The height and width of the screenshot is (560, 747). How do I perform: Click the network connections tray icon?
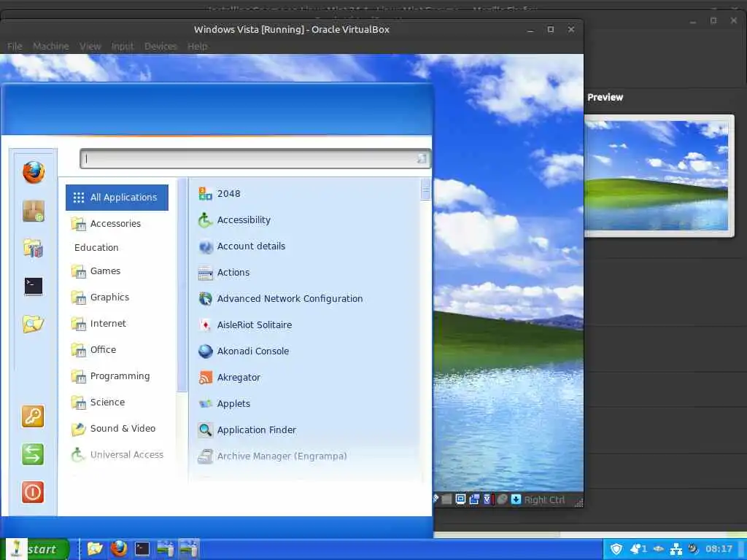click(676, 549)
